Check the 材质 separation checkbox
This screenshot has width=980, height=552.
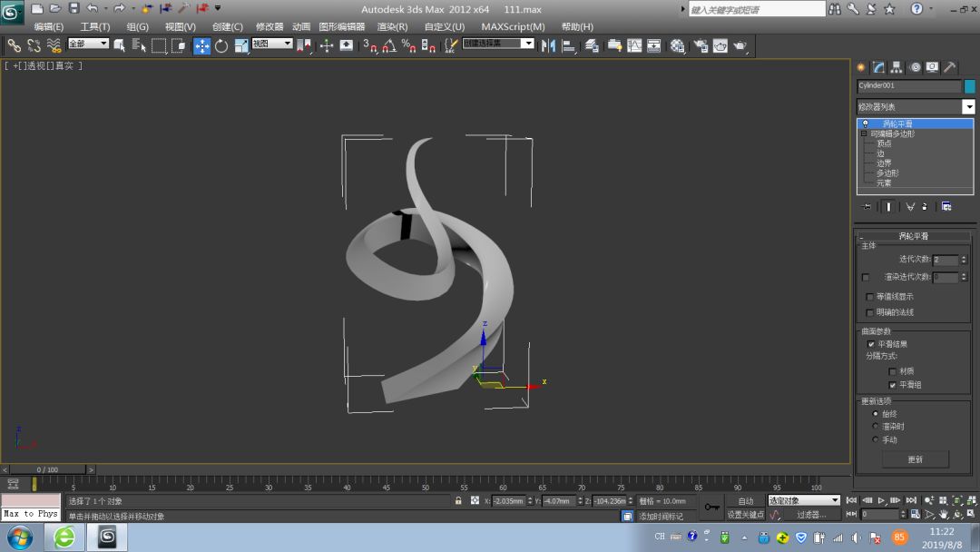pos(893,371)
